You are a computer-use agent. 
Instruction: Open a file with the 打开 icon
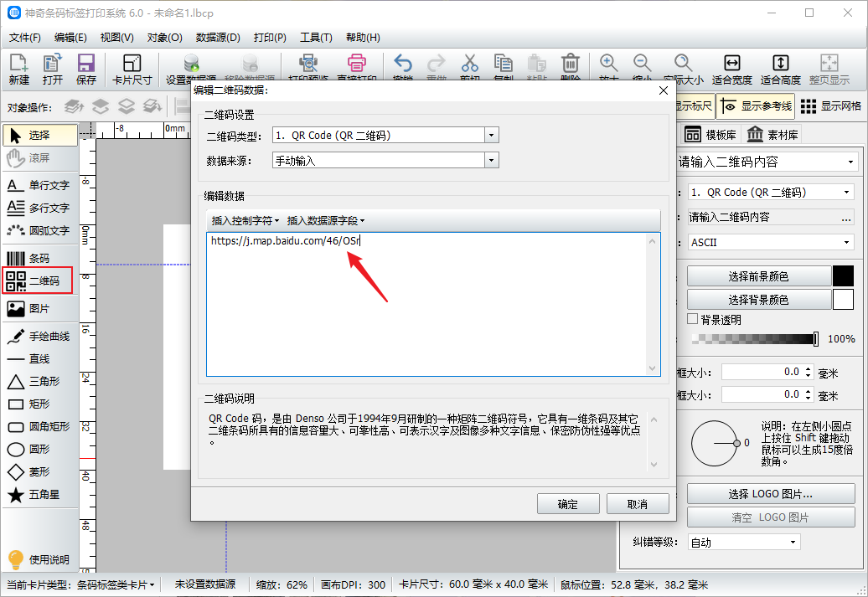click(53, 69)
